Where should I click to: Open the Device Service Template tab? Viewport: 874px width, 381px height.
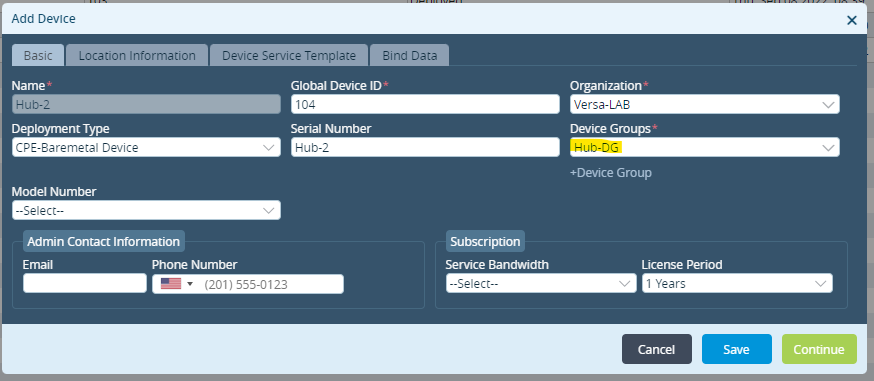tap(289, 55)
